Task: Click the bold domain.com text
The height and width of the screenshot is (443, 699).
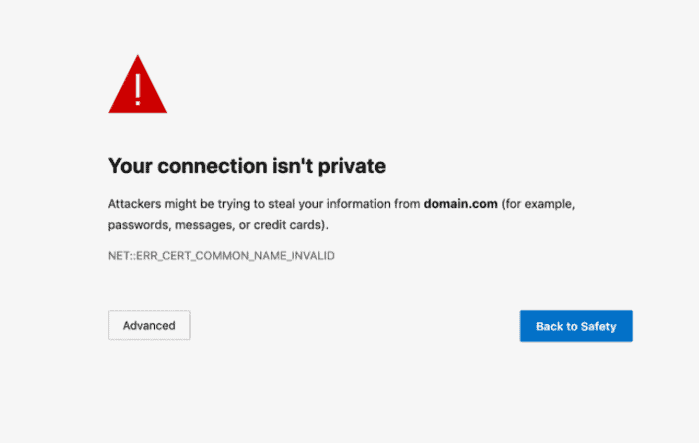Action: [460, 204]
